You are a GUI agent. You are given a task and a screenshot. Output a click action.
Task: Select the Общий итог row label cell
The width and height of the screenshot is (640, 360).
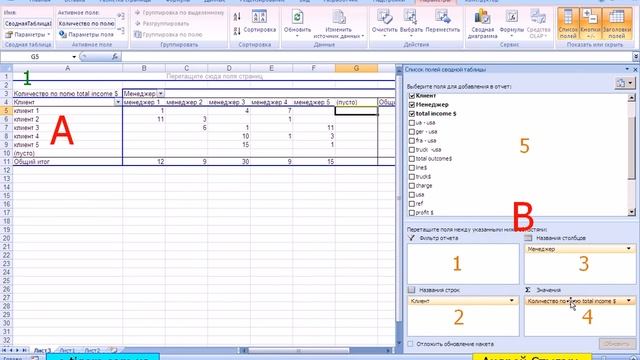(67, 162)
